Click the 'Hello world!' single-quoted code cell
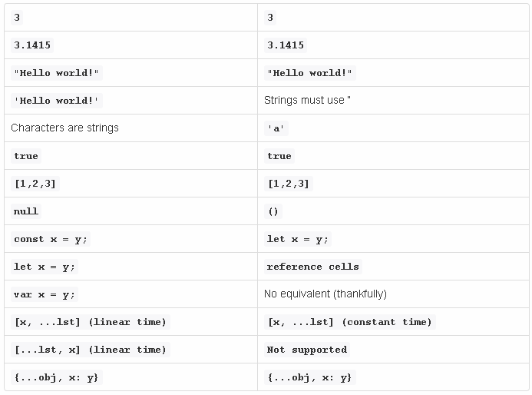This screenshot has width=532, height=395. 57,101
